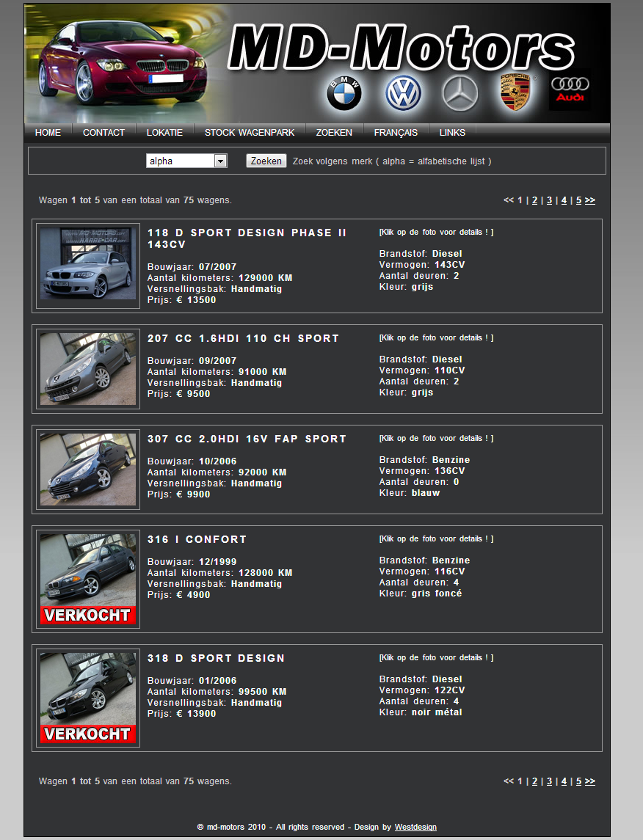Click the Vermogen: 122CV text
Screen dimensions: 643x840
422,690
